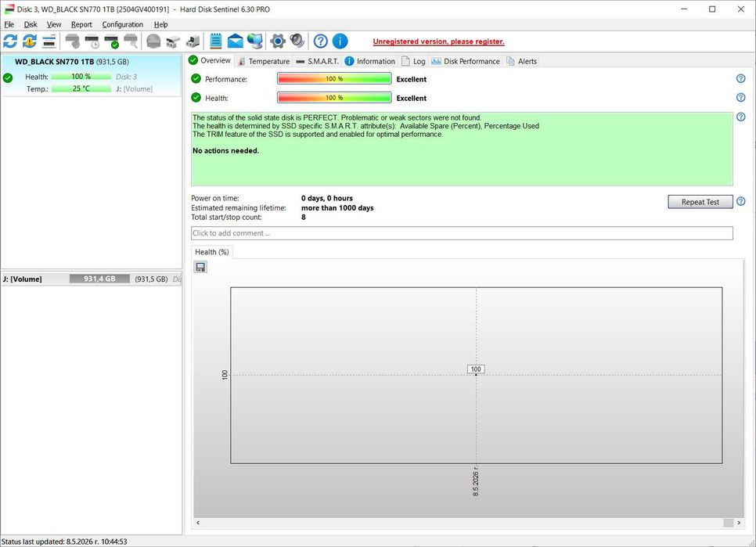Open the disk with clock test icon
Viewport: 756px width, 547px height.
coord(92,41)
